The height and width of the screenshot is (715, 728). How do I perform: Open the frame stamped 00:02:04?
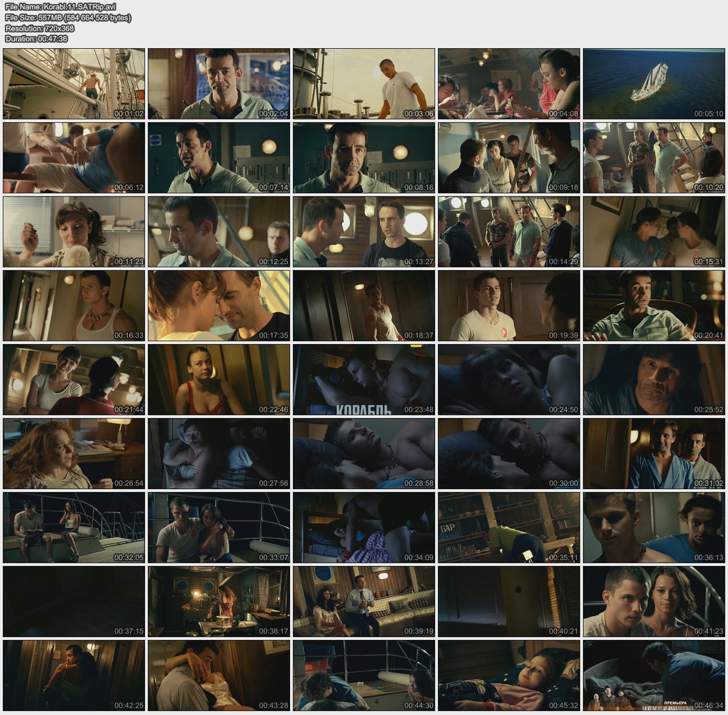(x=219, y=83)
